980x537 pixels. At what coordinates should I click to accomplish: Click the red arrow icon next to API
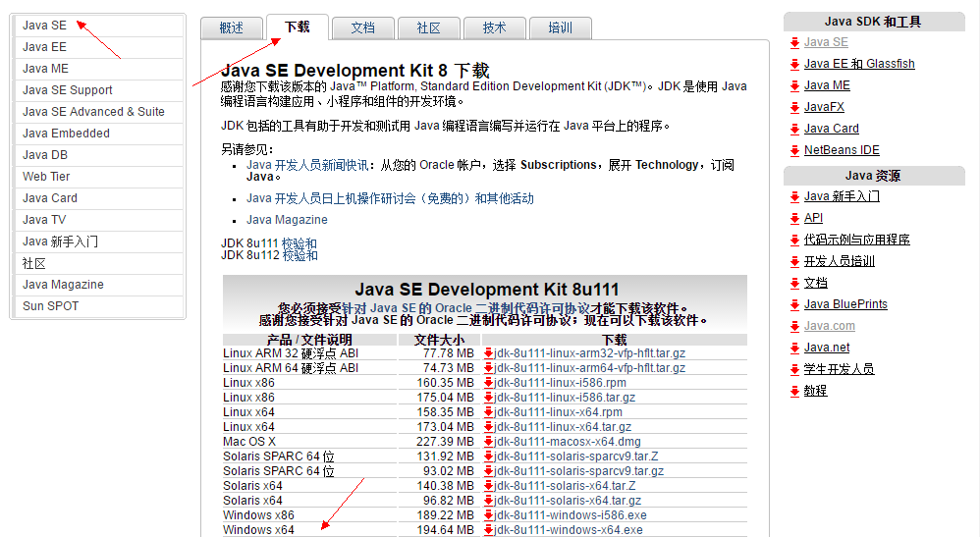(x=794, y=218)
